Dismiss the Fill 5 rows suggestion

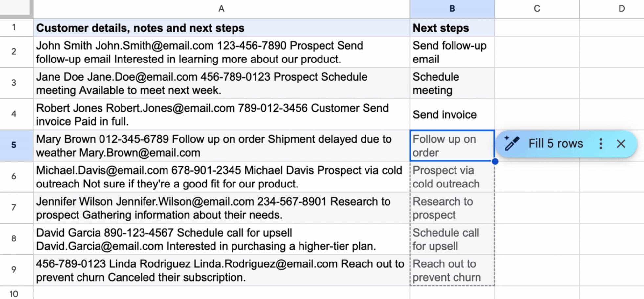click(x=621, y=144)
